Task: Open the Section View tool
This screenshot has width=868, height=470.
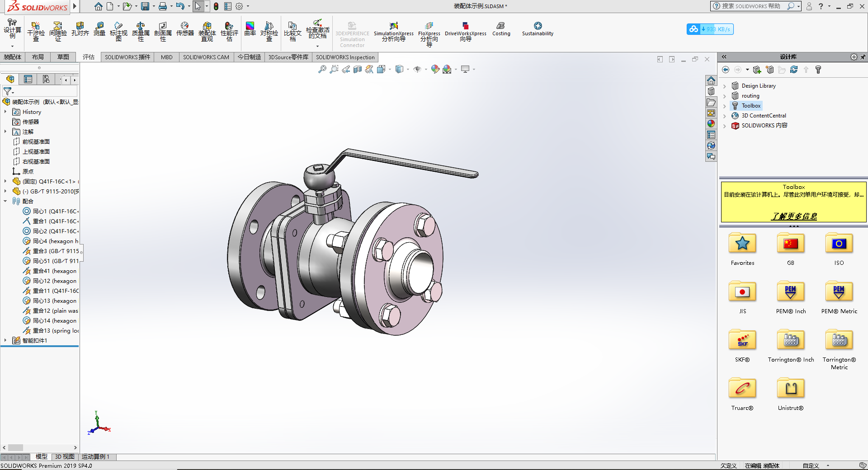Action: [x=357, y=69]
